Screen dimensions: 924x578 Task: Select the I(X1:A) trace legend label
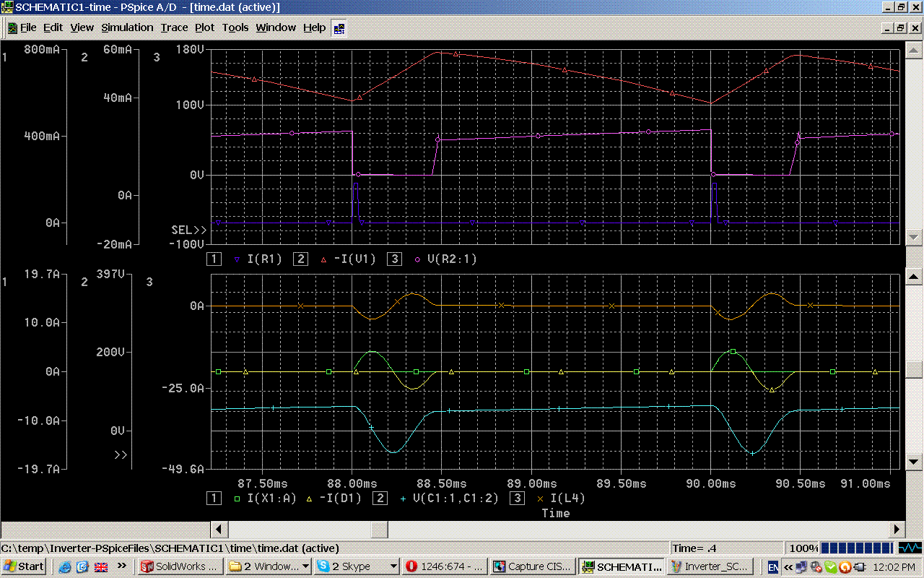tap(271, 498)
